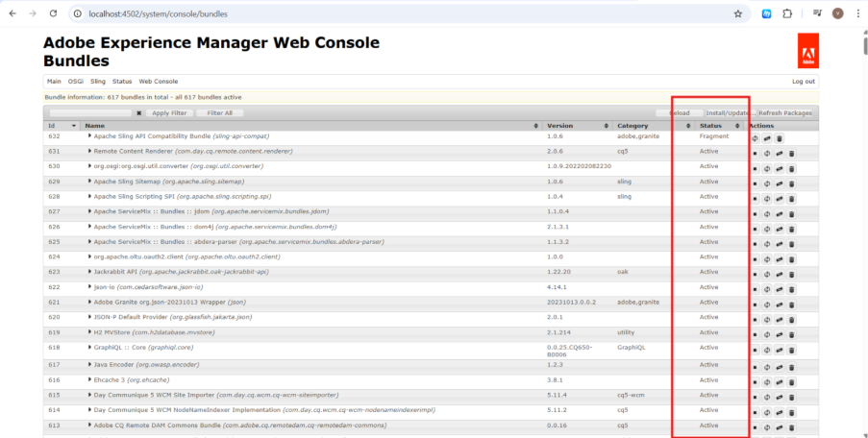Refresh imports for Jackrabbit API bundle
The image size is (868, 438).
click(x=767, y=275)
